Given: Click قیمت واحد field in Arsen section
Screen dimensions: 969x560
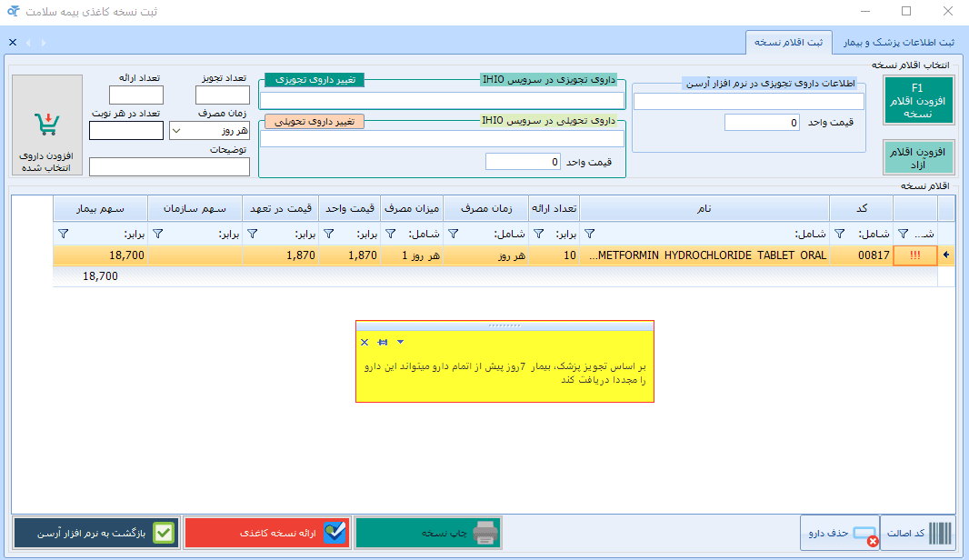Looking at the screenshot, I should click(x=762, y=123).
